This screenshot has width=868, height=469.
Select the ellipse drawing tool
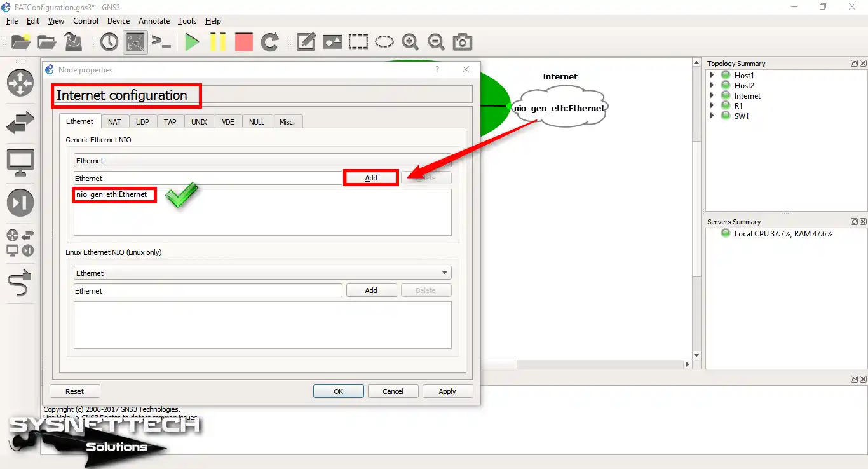tap(384, 42)
